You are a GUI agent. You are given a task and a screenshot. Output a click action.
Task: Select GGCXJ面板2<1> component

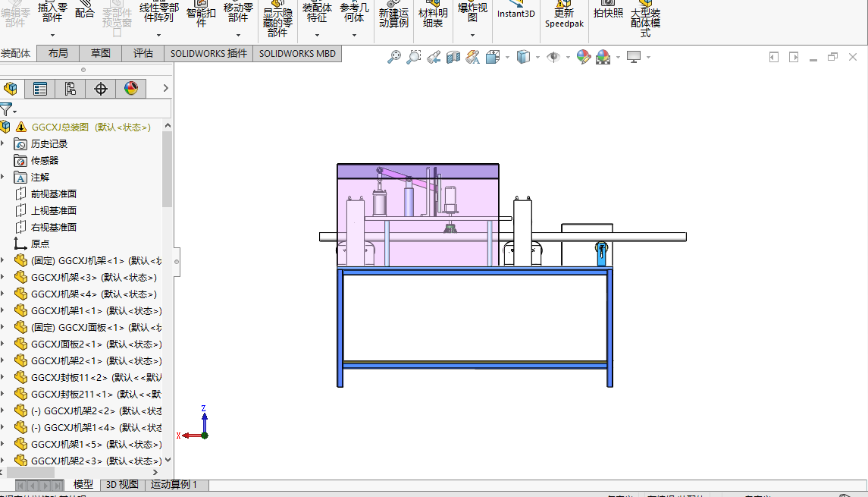96,344
